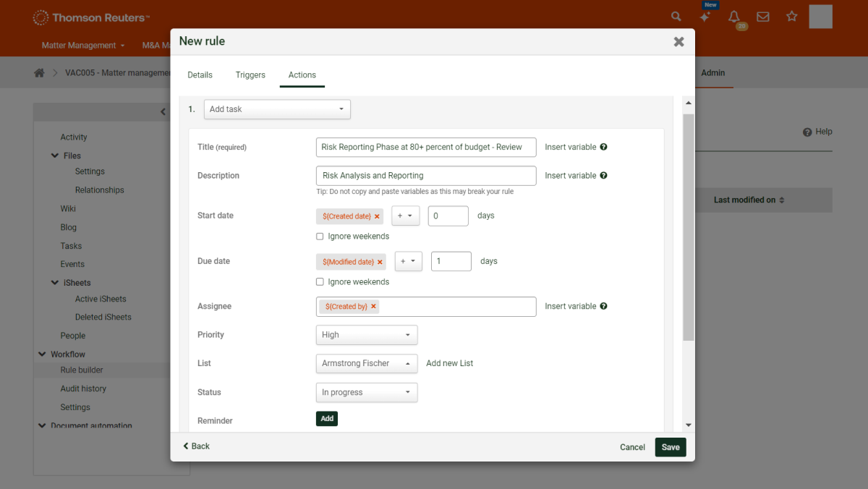Open the notifications bell icon
The width and height of the screenshot is (868, 489).
click(734, 17)
